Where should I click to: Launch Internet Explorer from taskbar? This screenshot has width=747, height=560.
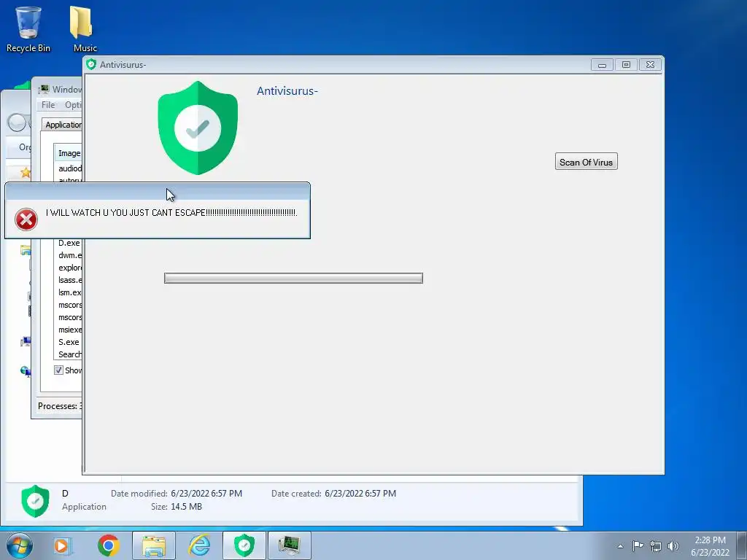pos(199,545)
